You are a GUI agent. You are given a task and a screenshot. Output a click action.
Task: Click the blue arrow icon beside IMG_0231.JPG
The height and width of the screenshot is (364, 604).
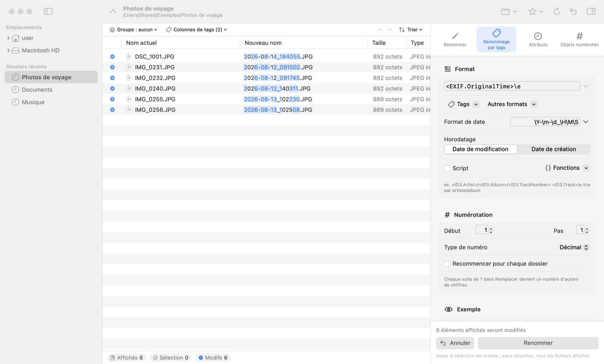tap(112, 67)
